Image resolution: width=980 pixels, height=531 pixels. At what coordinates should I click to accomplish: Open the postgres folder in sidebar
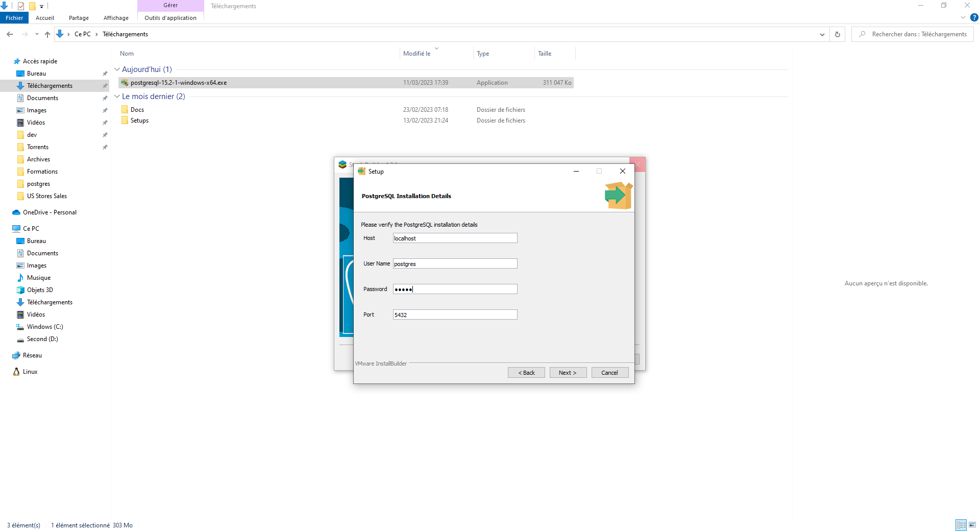[x=38, y=184]
